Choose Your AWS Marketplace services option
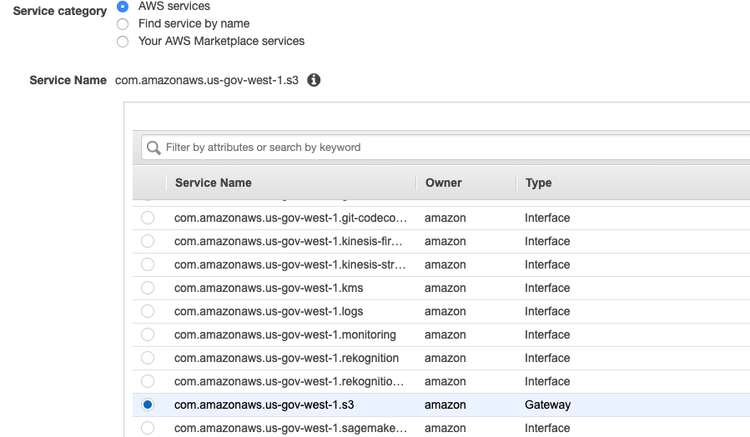The width and height of the screenshot is (750, 437). 123,41
